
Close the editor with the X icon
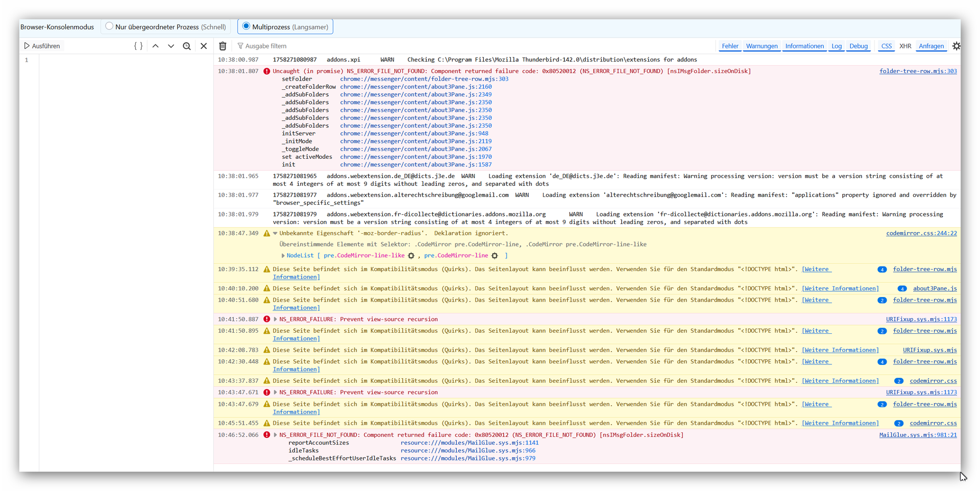pos(204,46)
